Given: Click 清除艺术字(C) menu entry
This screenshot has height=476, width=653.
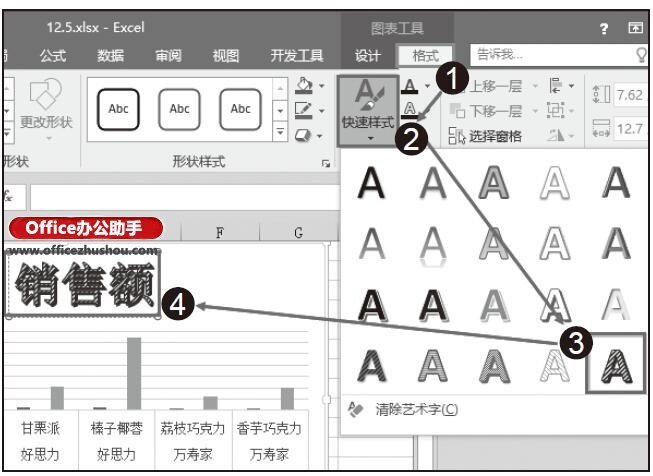Looking at the screenshot, I should tap(416, 410).
